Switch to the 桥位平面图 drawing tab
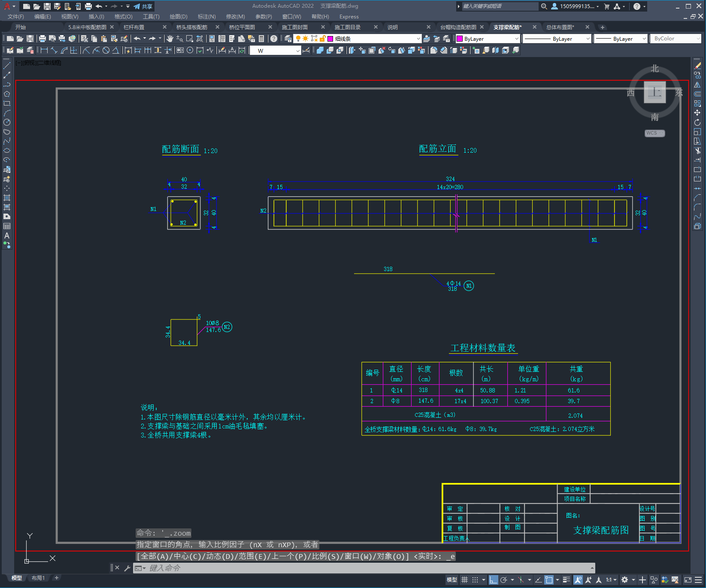706x588 pixels. 242,27
